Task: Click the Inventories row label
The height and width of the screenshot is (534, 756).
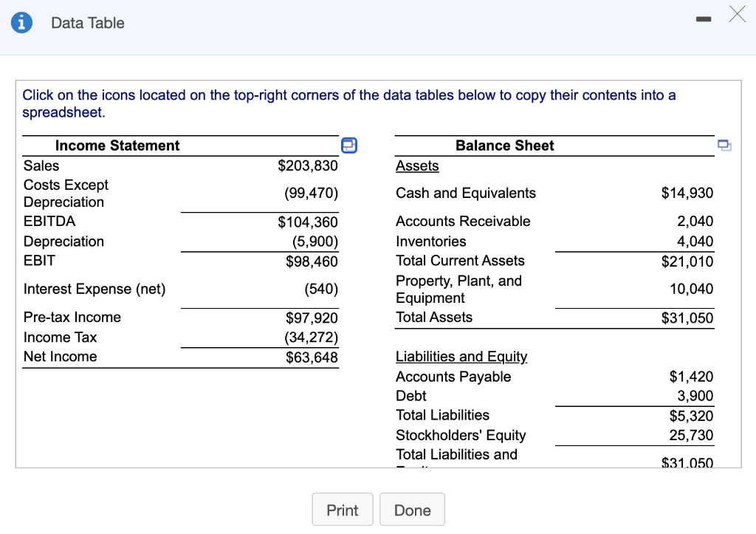Action: coord(431,242)
